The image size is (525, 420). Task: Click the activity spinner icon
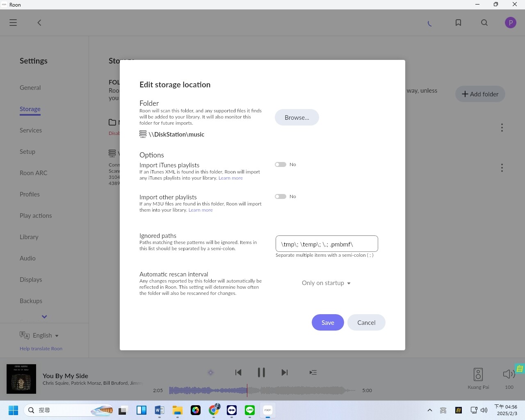point(430,23)
